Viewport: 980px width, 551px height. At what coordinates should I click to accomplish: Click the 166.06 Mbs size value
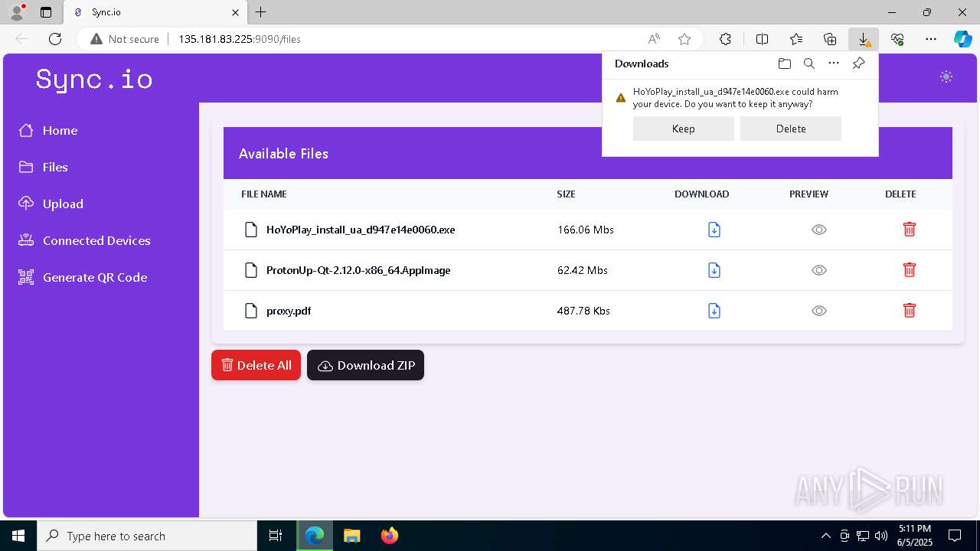[x=586, y=230]
